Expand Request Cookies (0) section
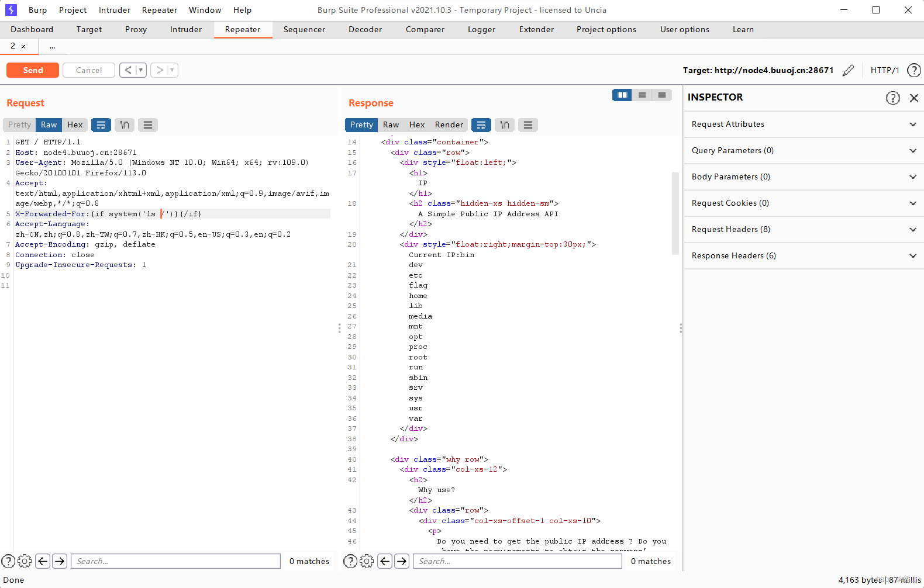The width and height of the screenshot is (924, 588). 804,203
